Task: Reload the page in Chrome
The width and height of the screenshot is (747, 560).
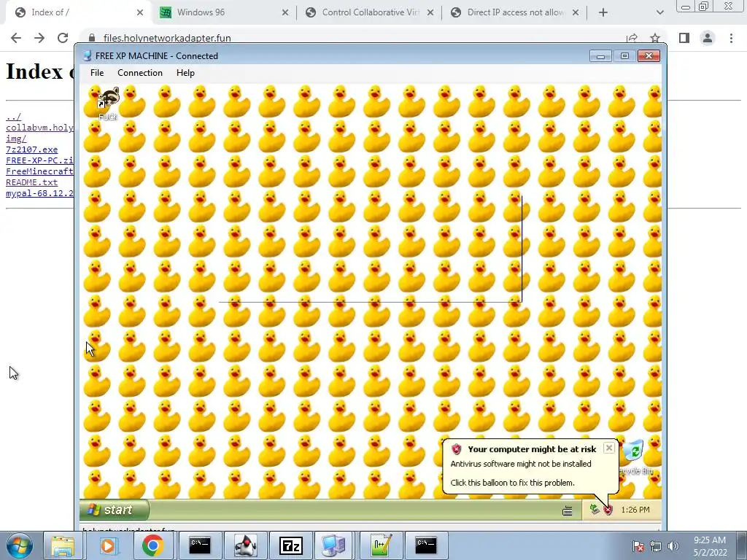Action: click(x=63, y=38)
